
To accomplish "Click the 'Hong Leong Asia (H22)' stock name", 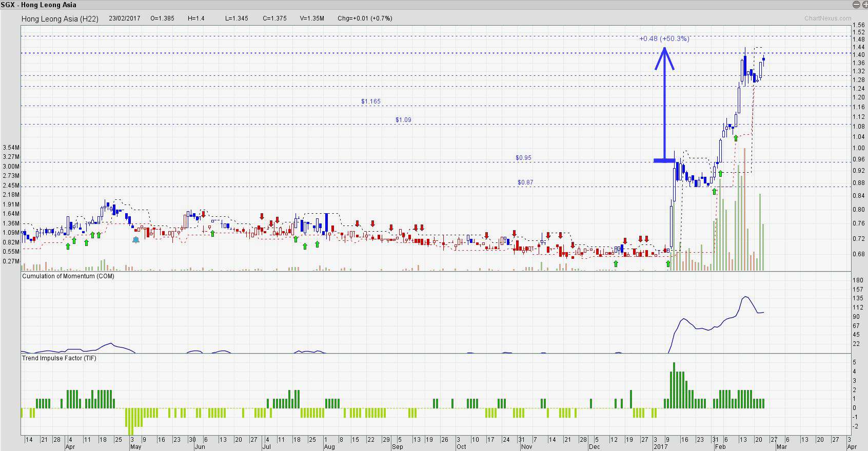I will 60,18.
